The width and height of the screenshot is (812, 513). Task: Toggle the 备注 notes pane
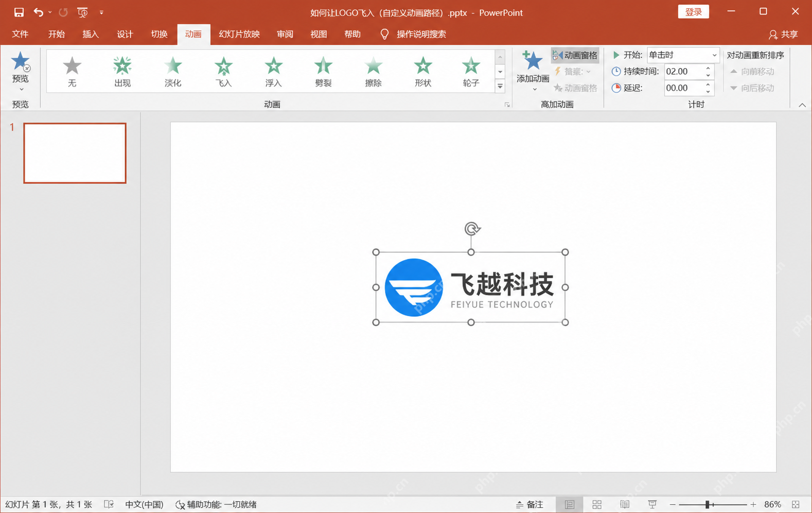pos(529,505)
